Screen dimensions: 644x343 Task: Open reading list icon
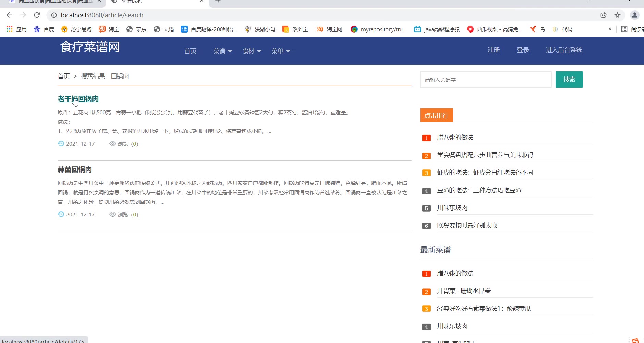624,29
